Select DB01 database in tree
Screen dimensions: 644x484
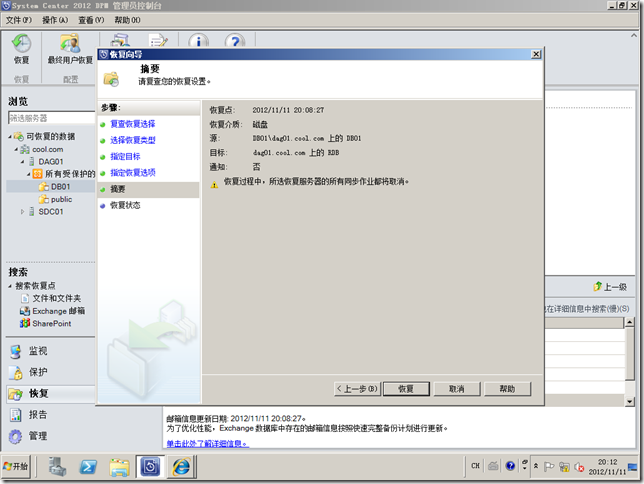point(55,187)
